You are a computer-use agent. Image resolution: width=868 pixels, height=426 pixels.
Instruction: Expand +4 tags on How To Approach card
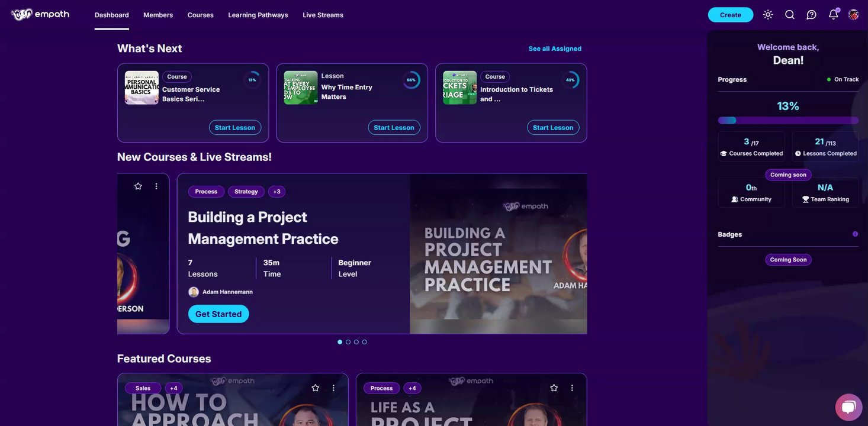click(x=173, y=388)
